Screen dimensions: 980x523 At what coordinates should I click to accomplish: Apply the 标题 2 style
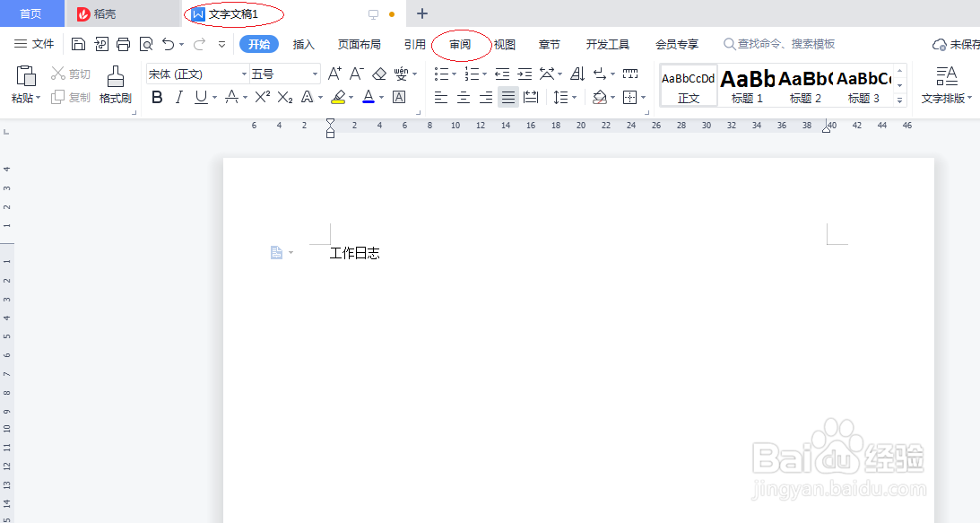tap(806, 86)
